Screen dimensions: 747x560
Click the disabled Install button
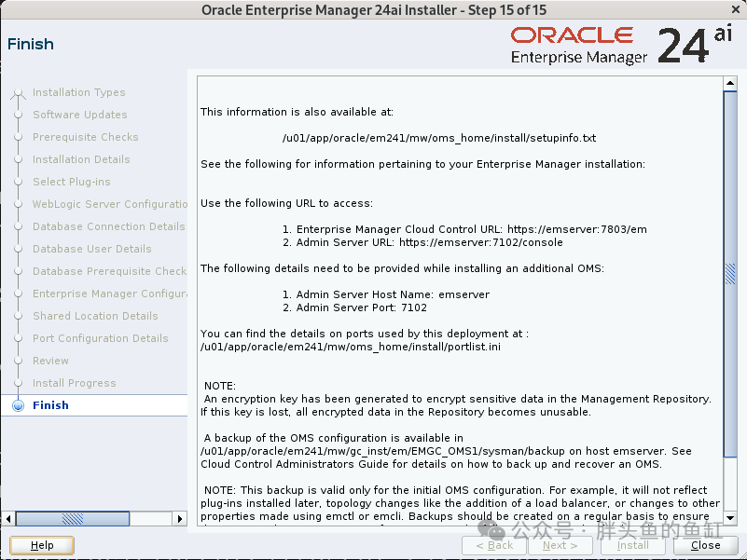pyautogui.click(x=632, y=545)
